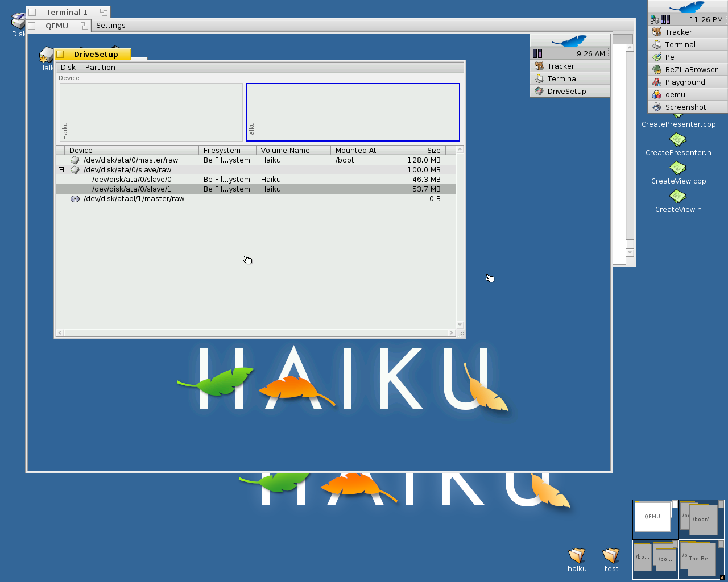Open Terminal in the host Deskbar
This screenshot has height=582, width=728.
tap(687, 45)
